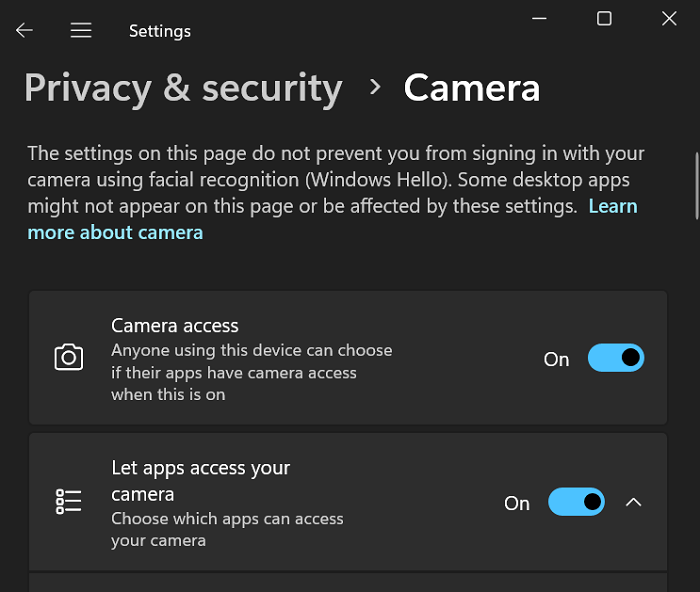The width and height of the screenshot is (700, 592).
Task: Click the list icon beside Let apps access
Action: [x=68, y=502]
